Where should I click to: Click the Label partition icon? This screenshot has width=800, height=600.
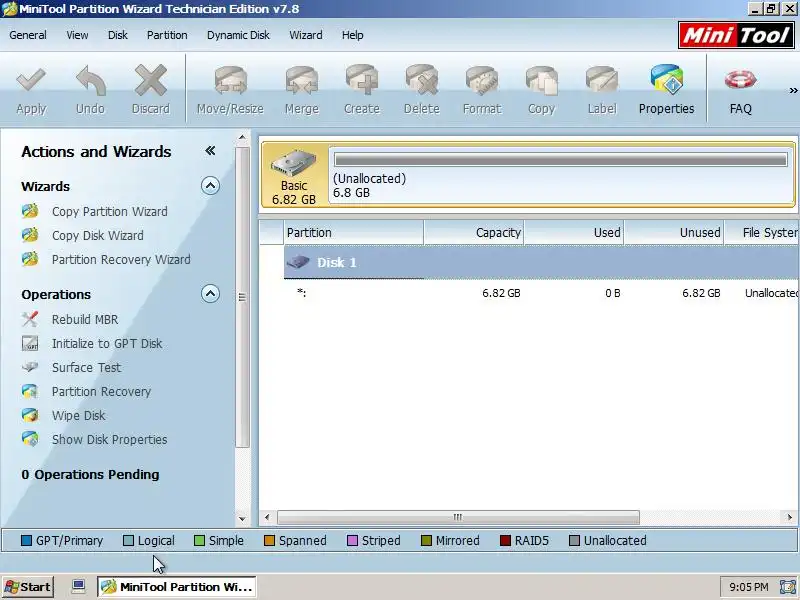(602, 80)
